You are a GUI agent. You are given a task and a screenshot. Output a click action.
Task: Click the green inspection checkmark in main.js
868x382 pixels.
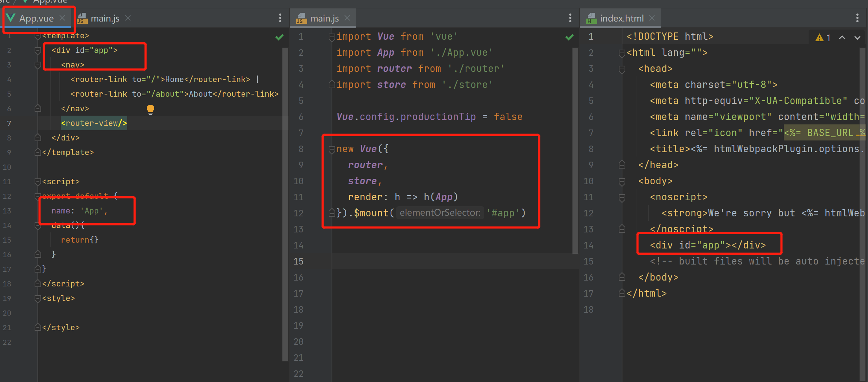[570, 37]
